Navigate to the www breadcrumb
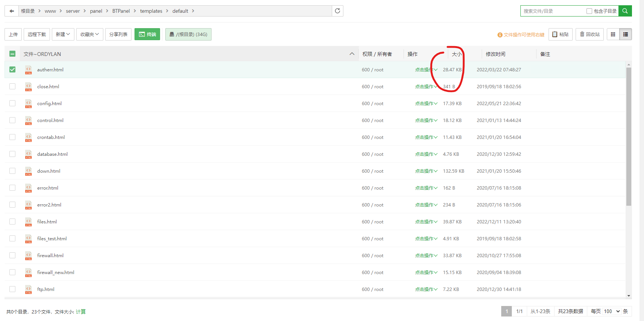 (50, 11)
